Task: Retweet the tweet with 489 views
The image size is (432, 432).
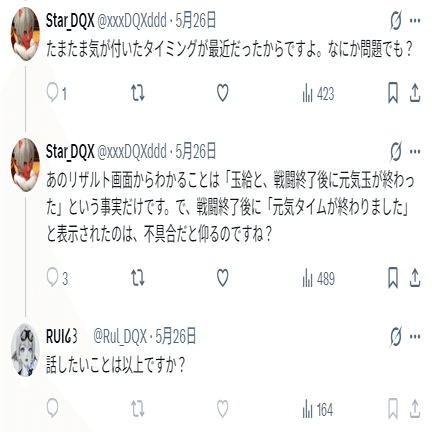Action: click(137, 278)
